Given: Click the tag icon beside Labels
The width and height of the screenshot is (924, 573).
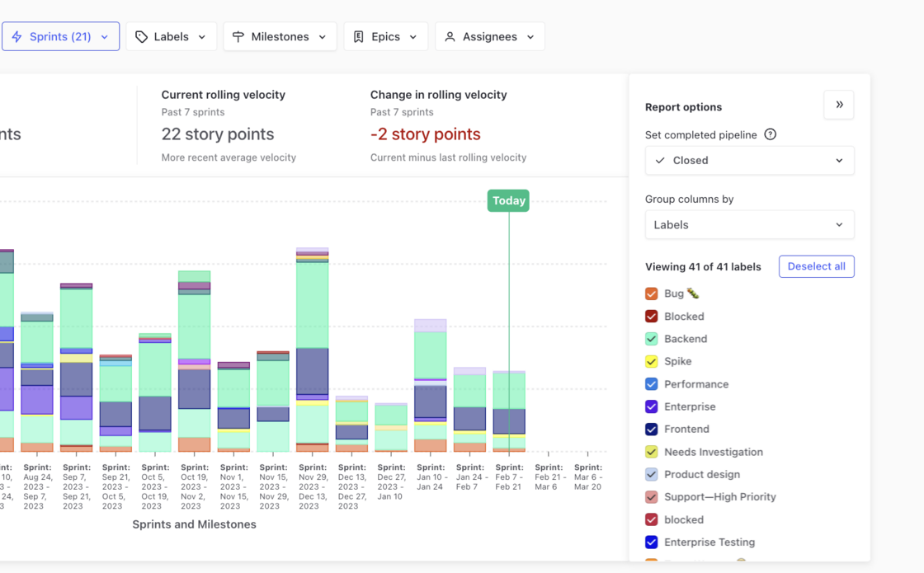Looking at the screenshot, I should 141,36.
